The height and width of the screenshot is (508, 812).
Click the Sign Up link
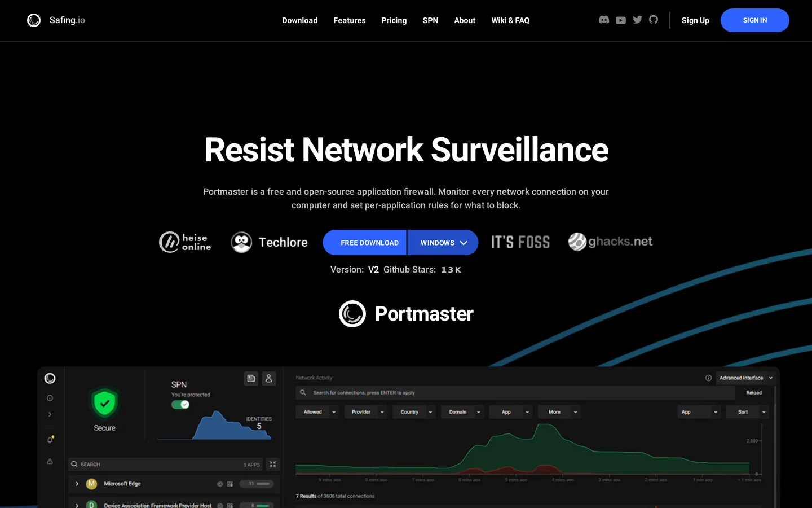point(695,20)
